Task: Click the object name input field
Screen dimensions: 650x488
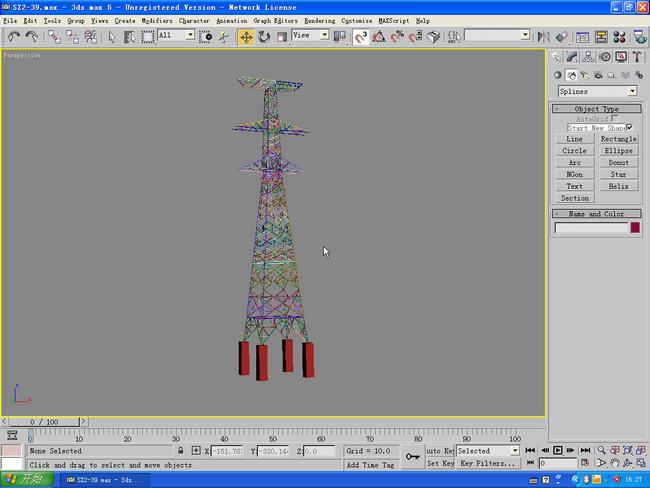Action: tap(592, 228)
